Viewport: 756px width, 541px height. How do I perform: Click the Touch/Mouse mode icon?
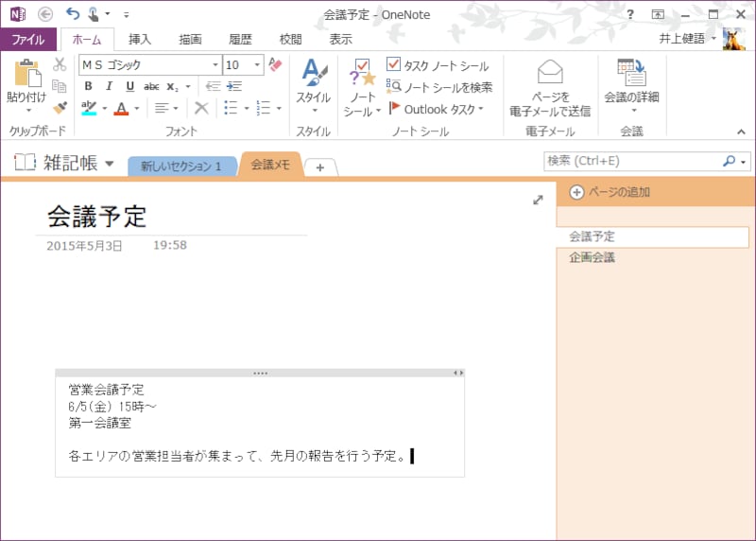tap(94, 14)
